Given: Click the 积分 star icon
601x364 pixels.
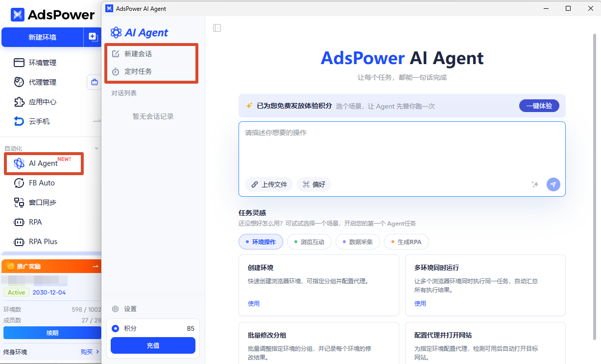Looking at the screenshot, I should coord(116,328).
